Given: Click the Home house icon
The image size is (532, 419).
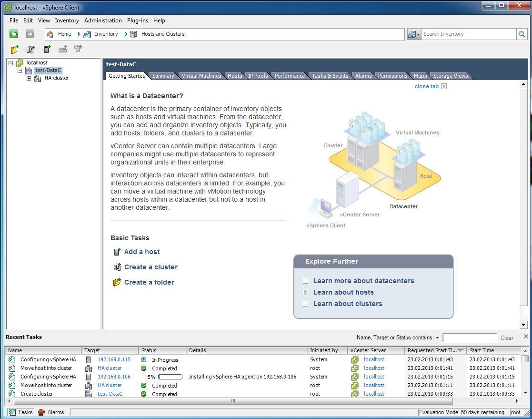Looking at the screenshot, I should pos(50,34).
